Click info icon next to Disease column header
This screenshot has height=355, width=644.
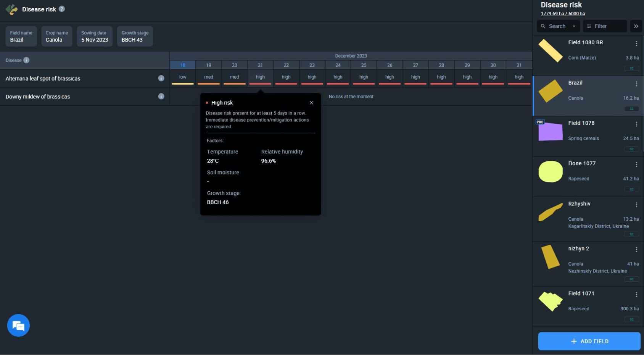click(x=26, y=60)
